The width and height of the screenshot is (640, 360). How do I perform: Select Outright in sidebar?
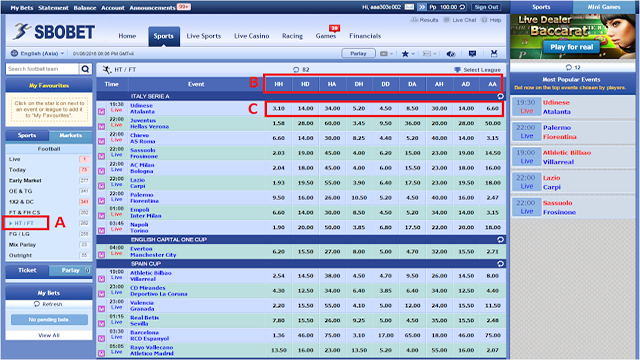pyautogui.click(x=20, y=255)
